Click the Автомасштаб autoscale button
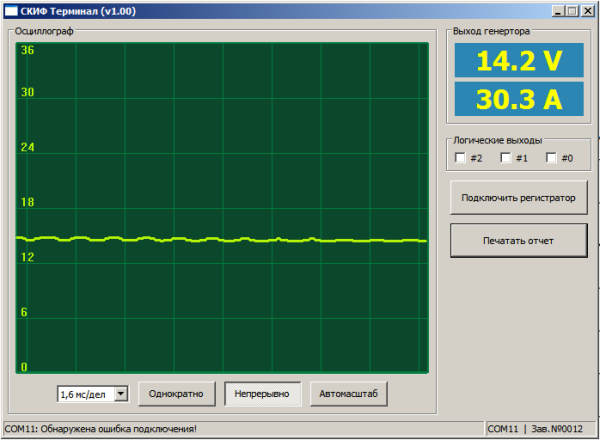 (348, 394)
